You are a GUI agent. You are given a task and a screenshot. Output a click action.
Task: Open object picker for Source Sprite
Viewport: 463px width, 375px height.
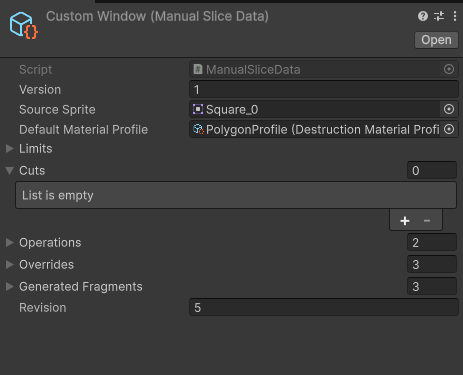click(449, 109)
